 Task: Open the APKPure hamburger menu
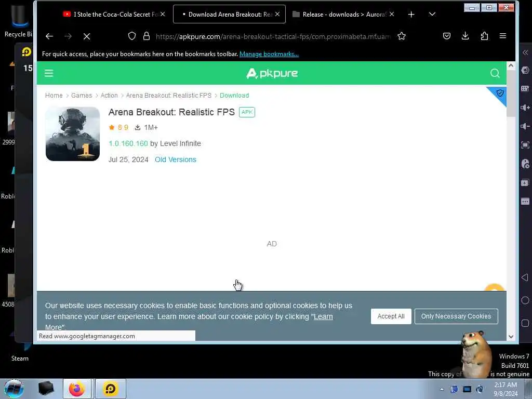[x=49, y=73]
